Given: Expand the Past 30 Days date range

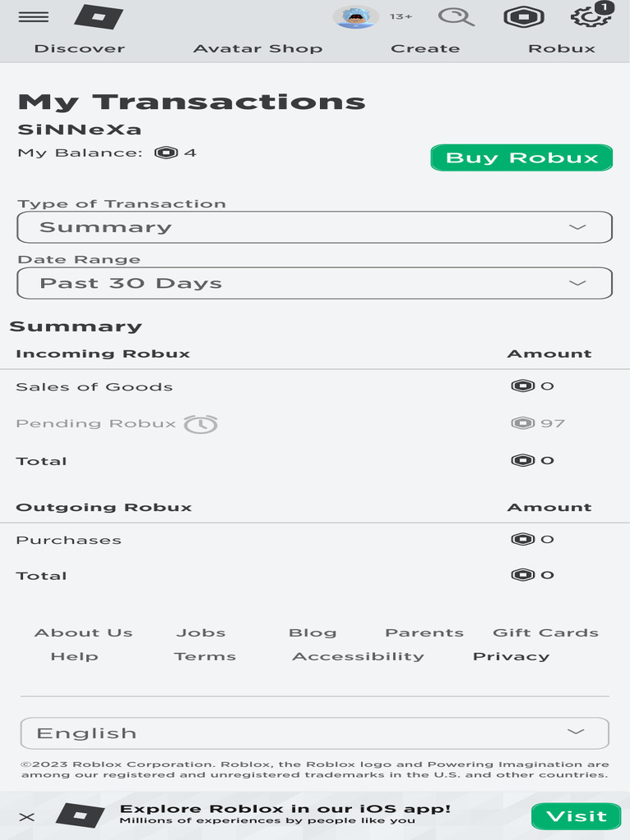Looking at the screenshot, I should [315, 283].
